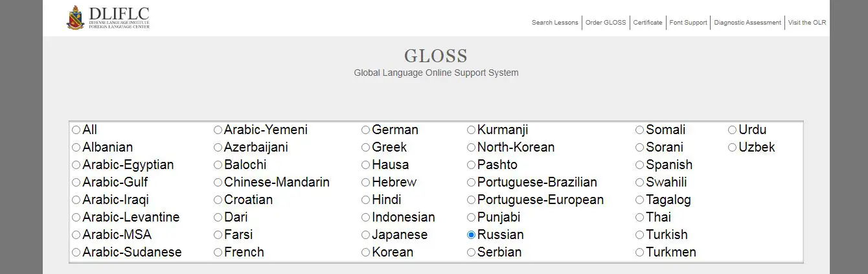Open the Order GLOSS link
Image resolution: width=868 pixels, height=274 pixels.
click(x=606, y=23)
